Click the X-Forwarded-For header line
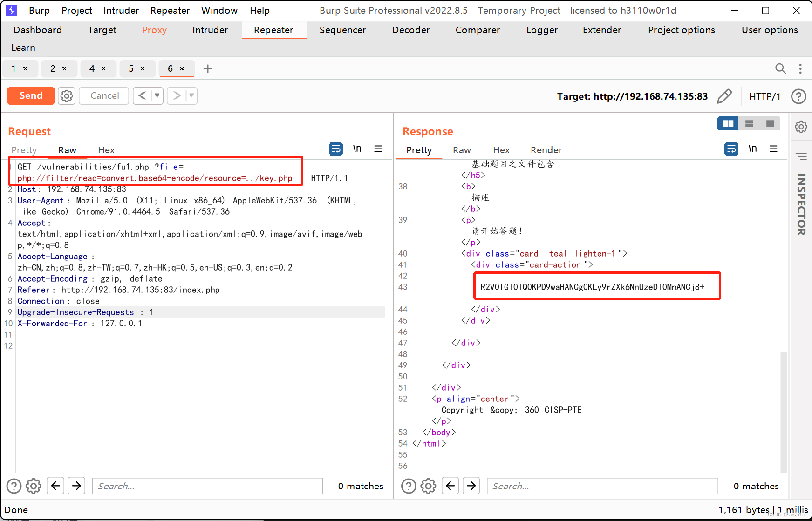 80,323
